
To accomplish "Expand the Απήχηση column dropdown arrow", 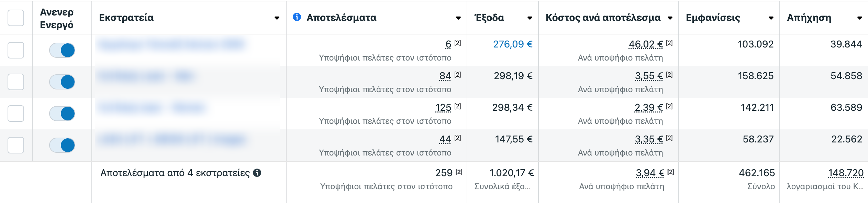I will coord(859,18).
